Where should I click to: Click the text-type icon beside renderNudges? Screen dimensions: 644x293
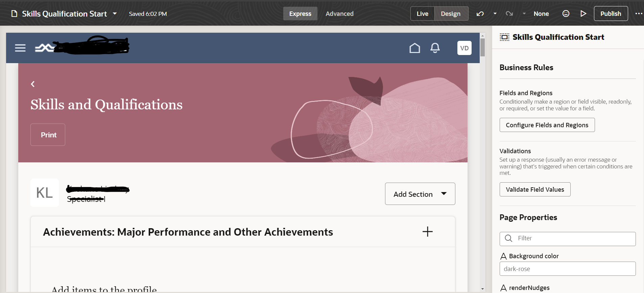click(503, 288)
